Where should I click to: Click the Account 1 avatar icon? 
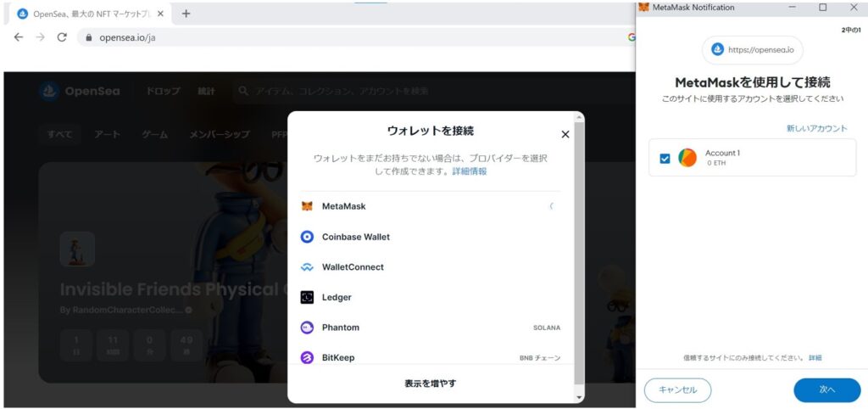[x=687, y=158]
